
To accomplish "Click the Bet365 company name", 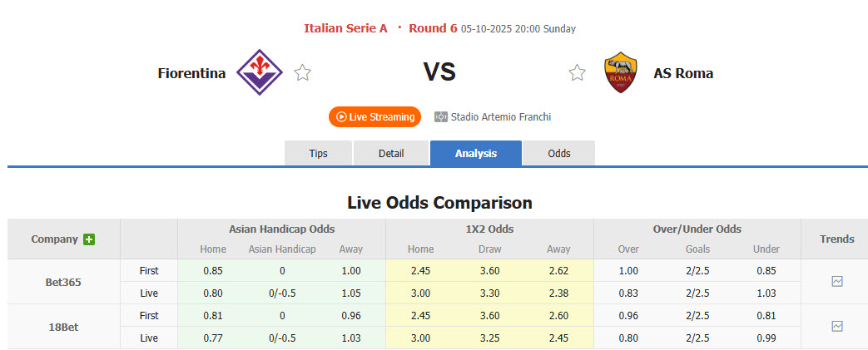I will 63,282.
